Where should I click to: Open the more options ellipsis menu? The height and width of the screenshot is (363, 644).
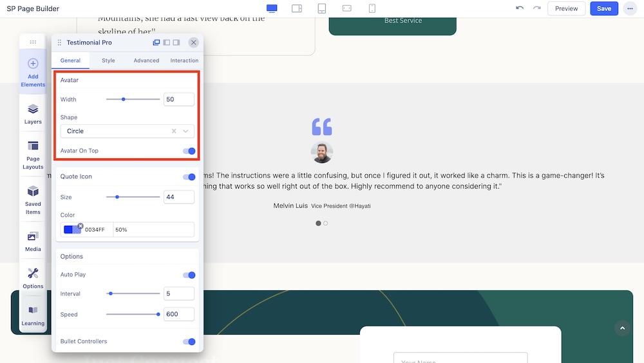click(x=629, y=8)
